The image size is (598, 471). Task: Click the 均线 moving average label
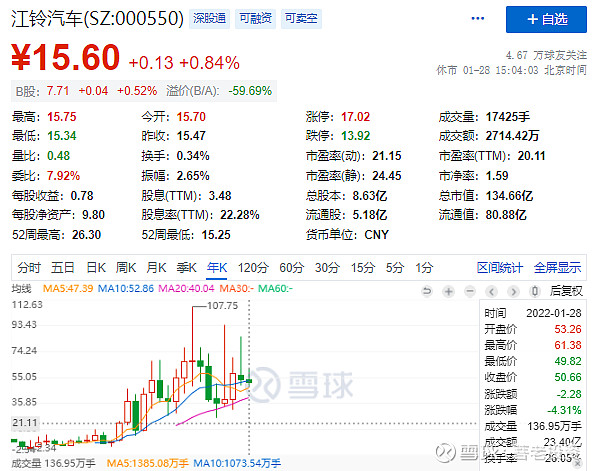coord(21,289)
